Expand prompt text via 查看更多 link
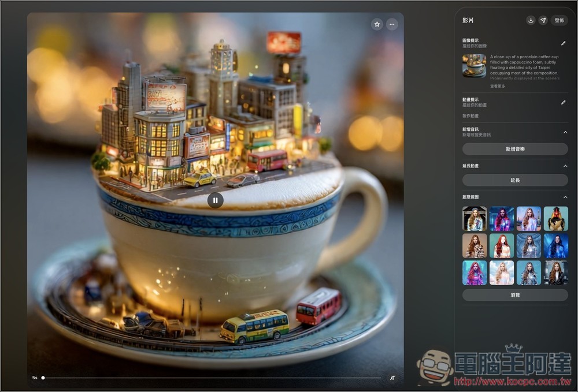578x392 pixels. tap(497, 86)
